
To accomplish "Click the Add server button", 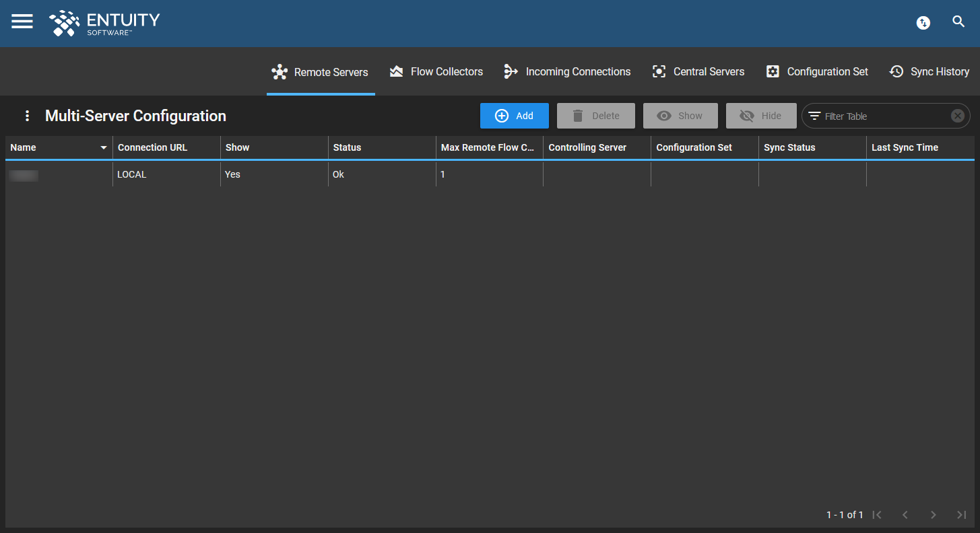I will pos(515,116).
